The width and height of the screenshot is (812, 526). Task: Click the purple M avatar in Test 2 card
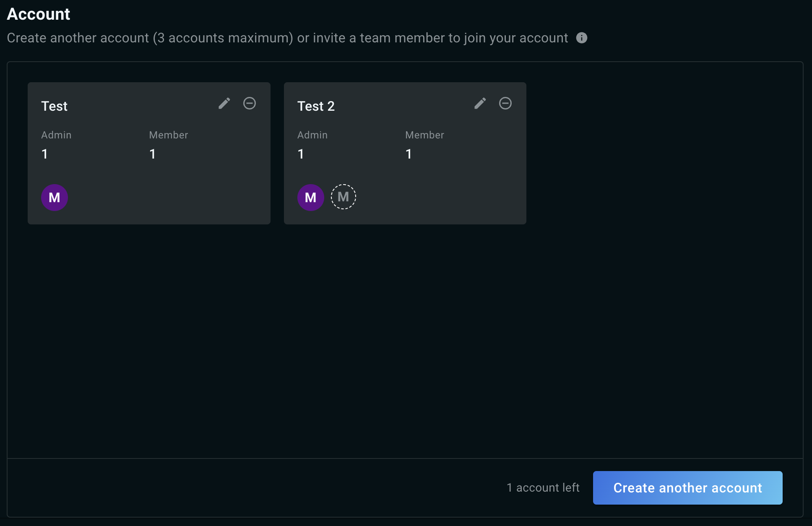311,198
